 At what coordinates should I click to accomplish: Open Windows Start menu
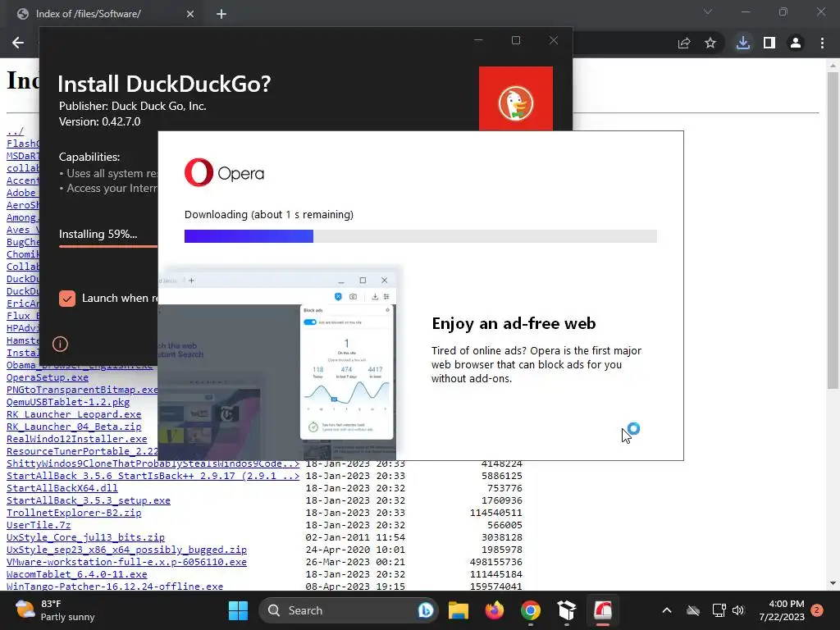[x=238, y=610]
